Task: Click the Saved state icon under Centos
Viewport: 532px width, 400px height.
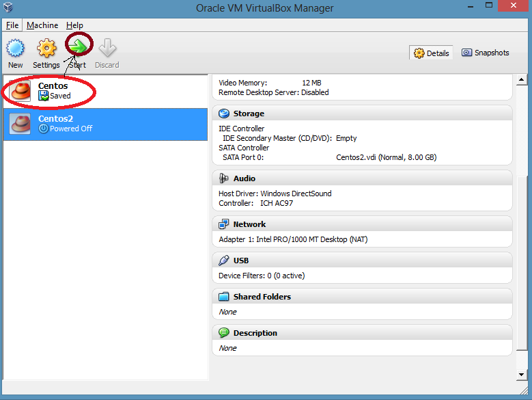Action: click(x=44, y=96)
